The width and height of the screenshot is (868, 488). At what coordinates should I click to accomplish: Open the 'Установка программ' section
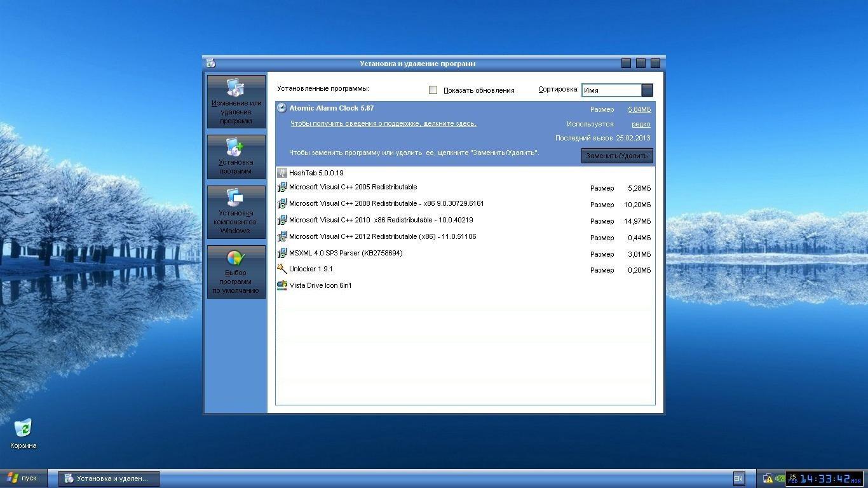(236, 157)
